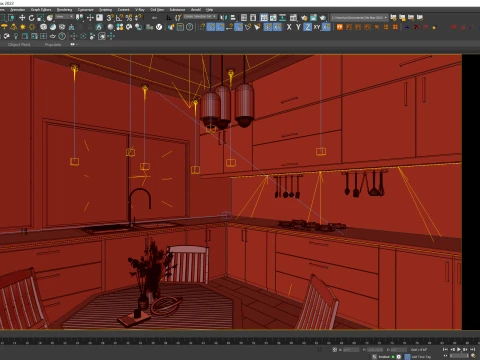
Task: Click the X coordinate input field
Action: click(x=351, y=350)
